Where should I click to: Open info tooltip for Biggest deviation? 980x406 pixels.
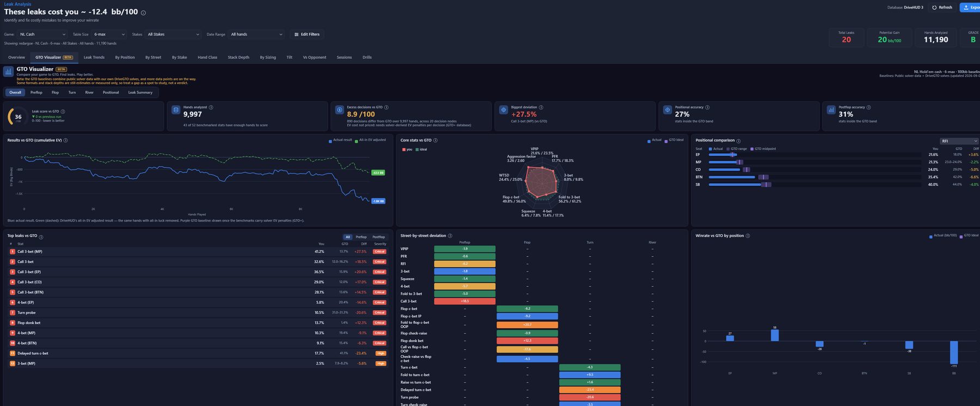(541, 107)
